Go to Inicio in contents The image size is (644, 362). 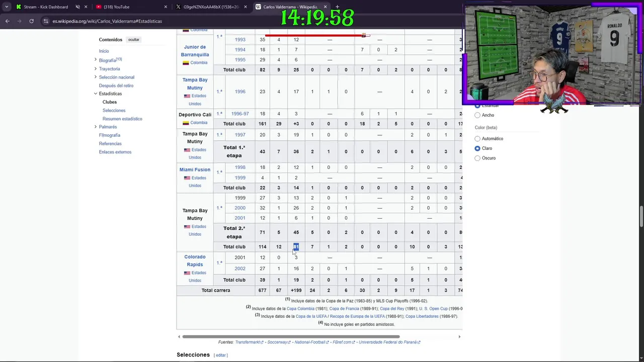tap(104, 51)
